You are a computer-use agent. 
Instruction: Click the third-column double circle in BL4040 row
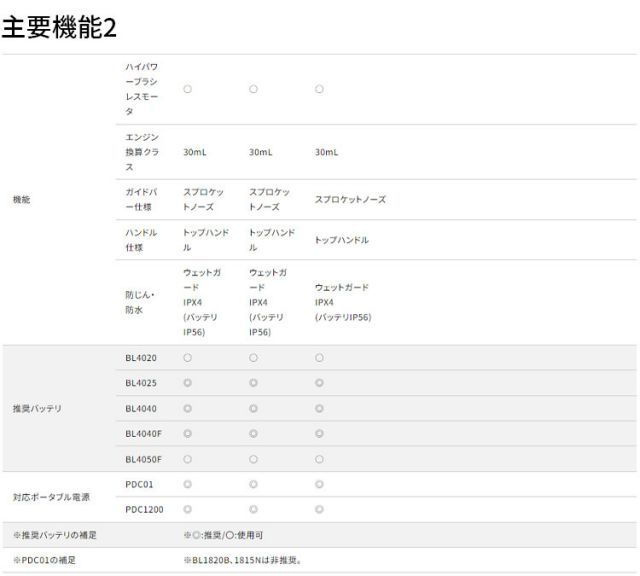tap(319, 408)
